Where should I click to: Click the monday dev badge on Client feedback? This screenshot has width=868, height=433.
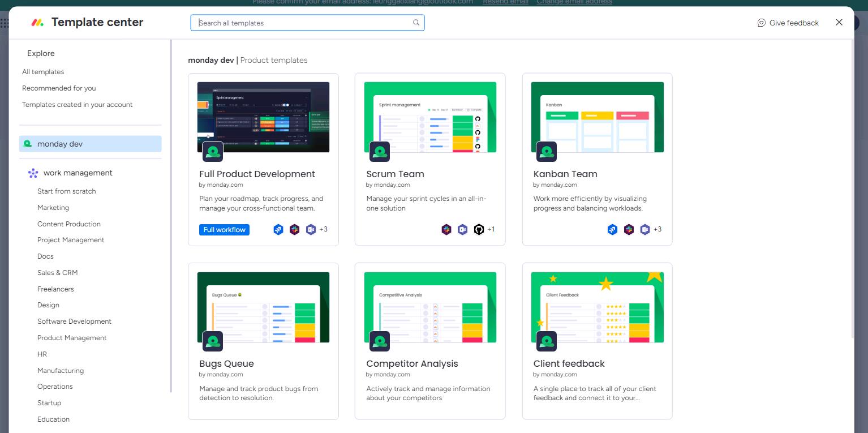point(547,341)
